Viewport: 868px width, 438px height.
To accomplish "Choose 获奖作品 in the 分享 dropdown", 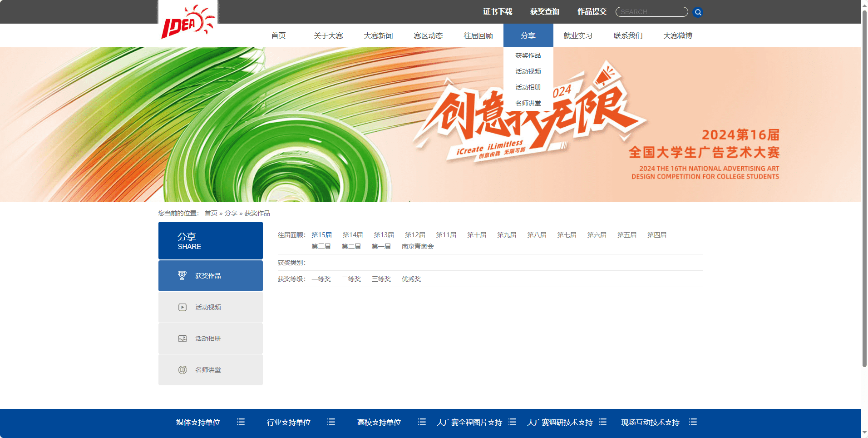I will click(528, 55).
